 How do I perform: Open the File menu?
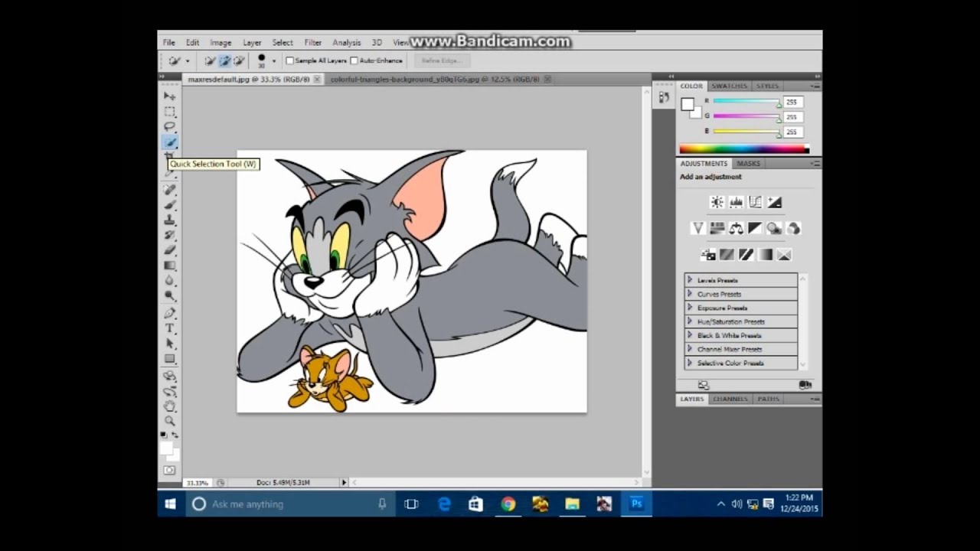coord(168,43)
